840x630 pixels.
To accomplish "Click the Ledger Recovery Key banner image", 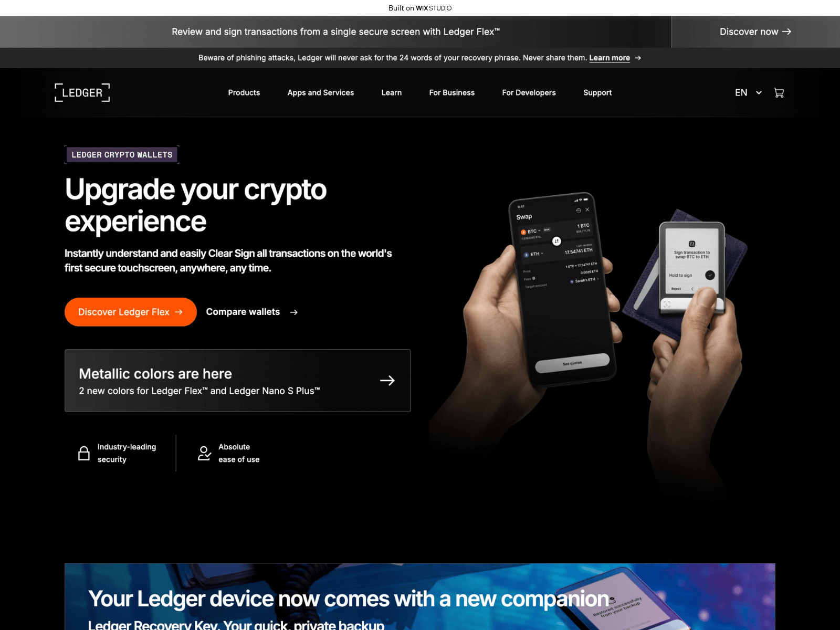I will [420, 596].
